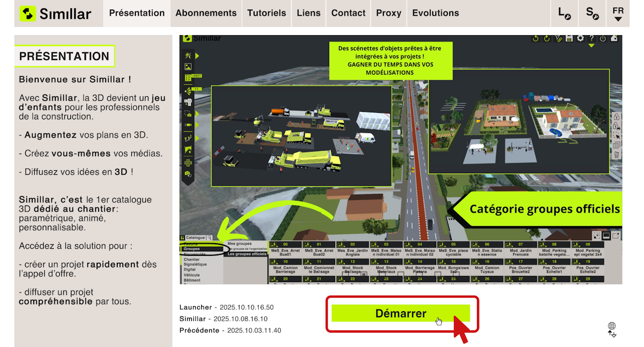This screenshot has height=347, width=644.
Task: View the Evolutions tab
Action: pyautogui.click(x=436, y=13)
